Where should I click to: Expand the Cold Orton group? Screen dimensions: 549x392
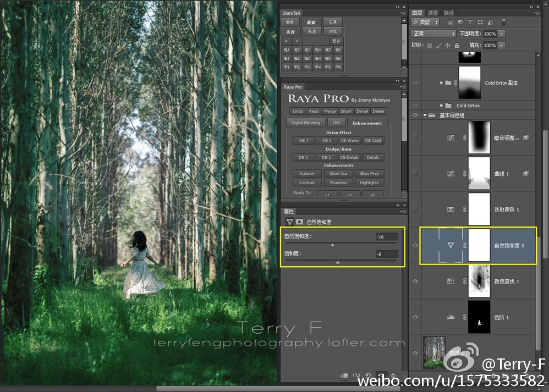pos(442,106)
